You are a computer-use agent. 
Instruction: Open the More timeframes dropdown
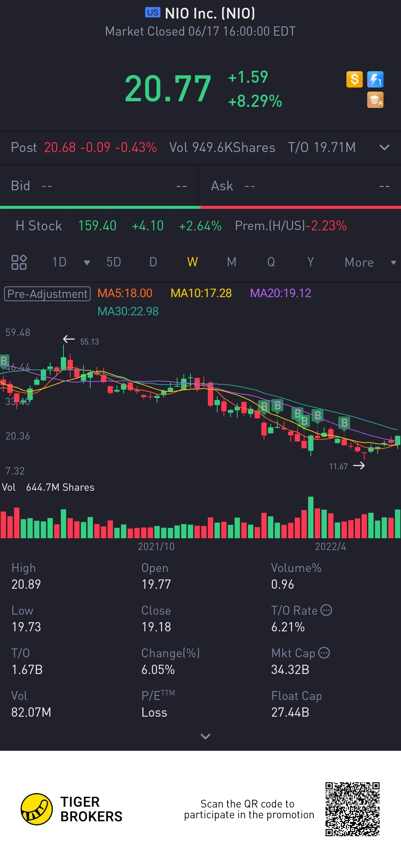coord(370,263)
